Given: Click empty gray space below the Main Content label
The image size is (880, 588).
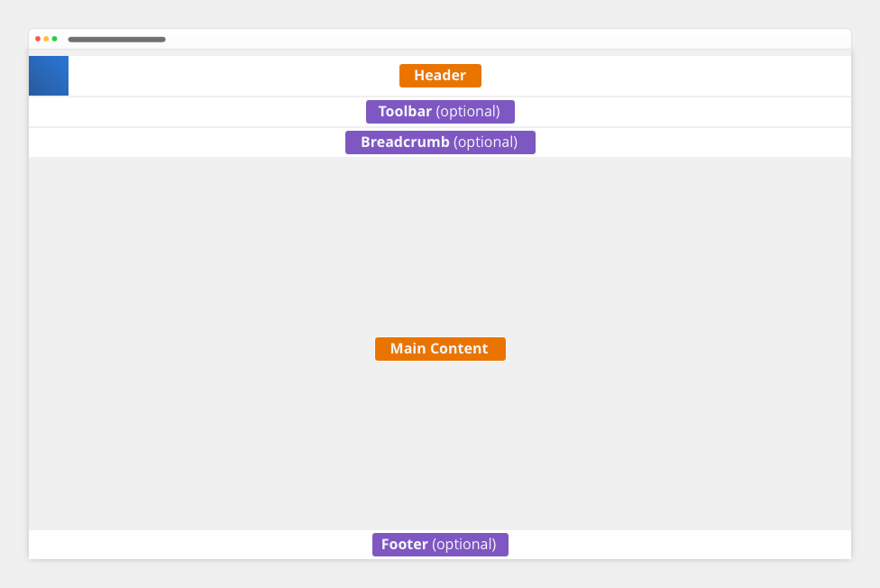Looking at the screenshot, I should [440, 445].
